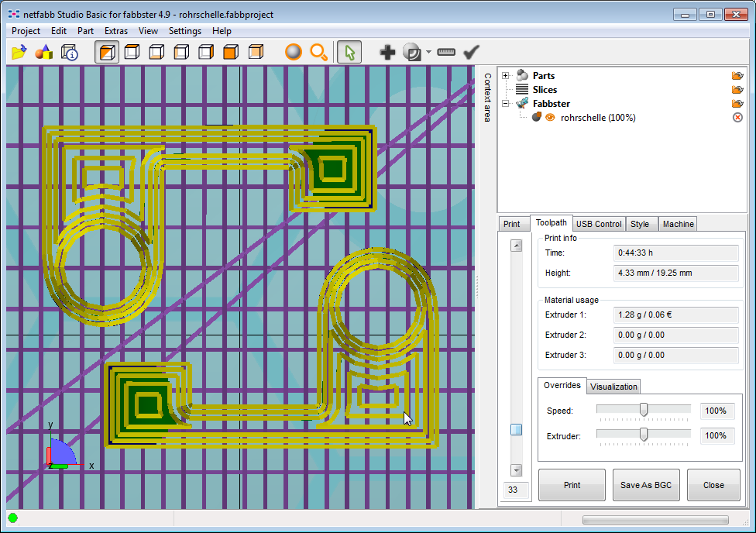Click the shaded sphere render mode icon
Screen dimensions: 756x533
293,52
